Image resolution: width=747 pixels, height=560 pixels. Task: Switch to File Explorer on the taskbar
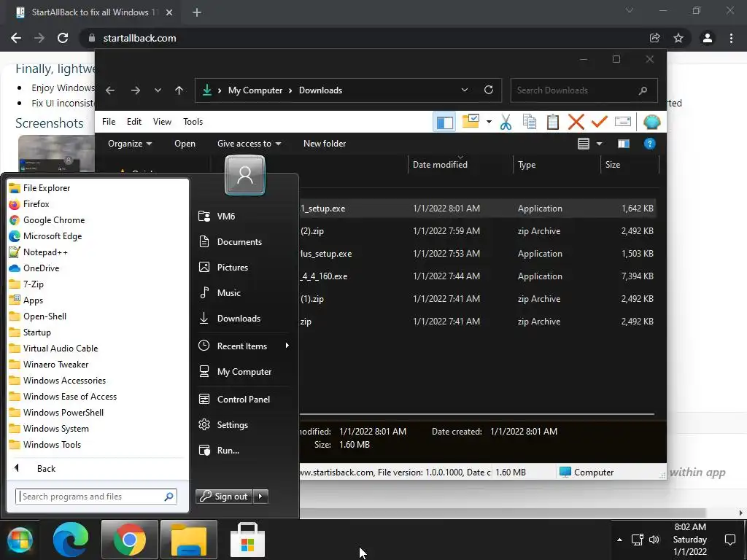(189, 540)
